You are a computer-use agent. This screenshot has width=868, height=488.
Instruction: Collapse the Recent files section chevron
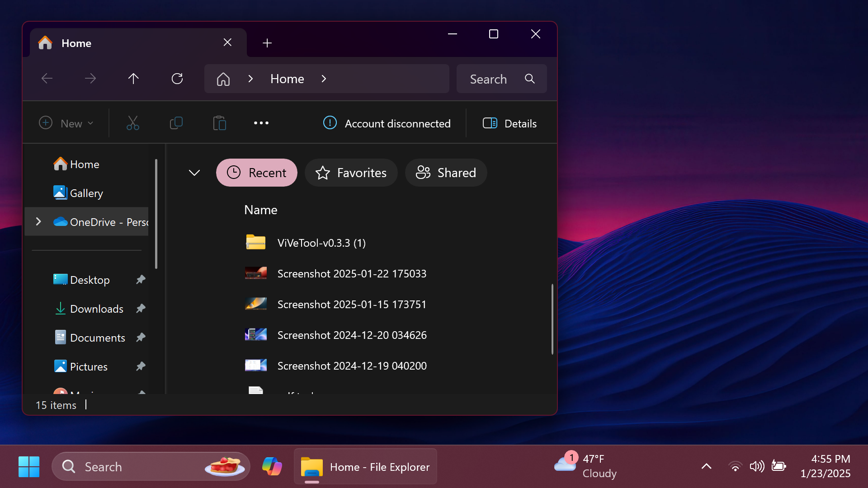[194, 173]
